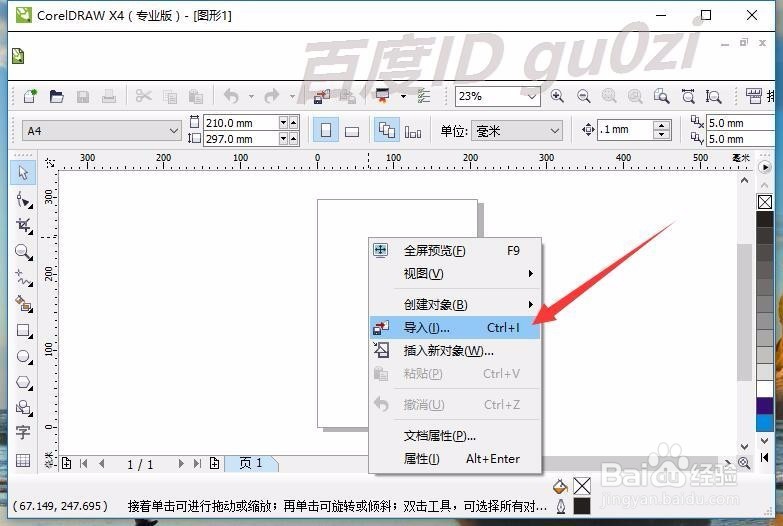Select the Pick tool arrow
The height and width of the screenshot is (526, 783).
pyautogui.click(x=23, y=173)
